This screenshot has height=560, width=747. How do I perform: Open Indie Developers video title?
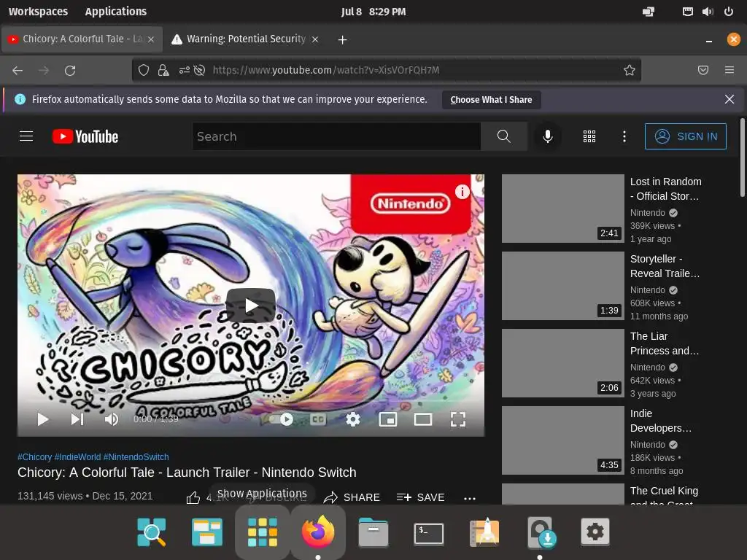click(x=661, y=421)
